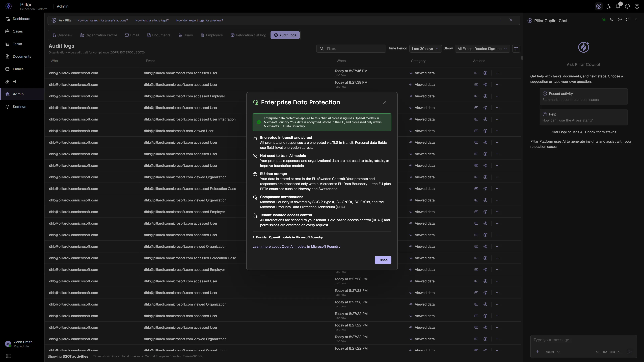Image resolution: width=644 pixels, height=362 pixels.
Task: Open Tasks in the sidebar
Action: (22, 44)
